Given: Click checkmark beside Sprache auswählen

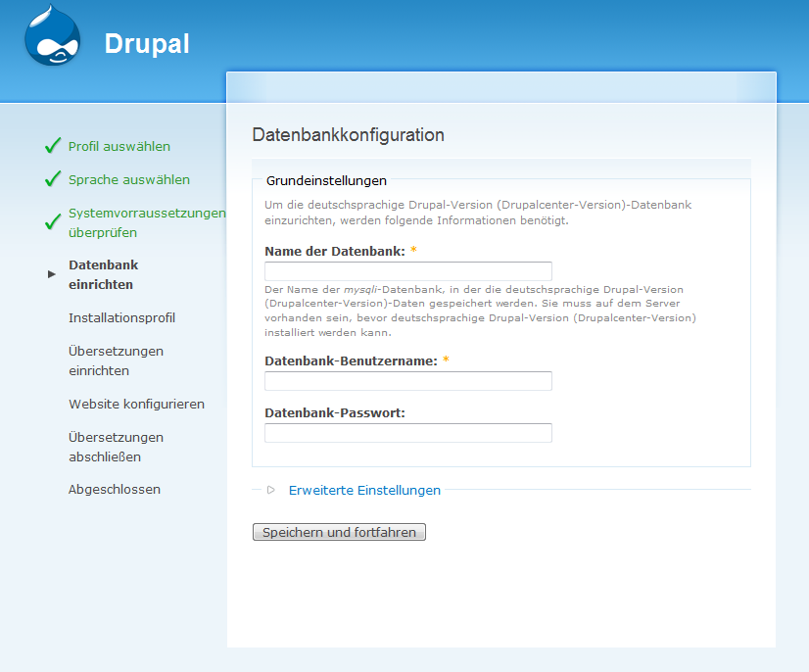Looking at the screenshot, I should tap(53, 179).
